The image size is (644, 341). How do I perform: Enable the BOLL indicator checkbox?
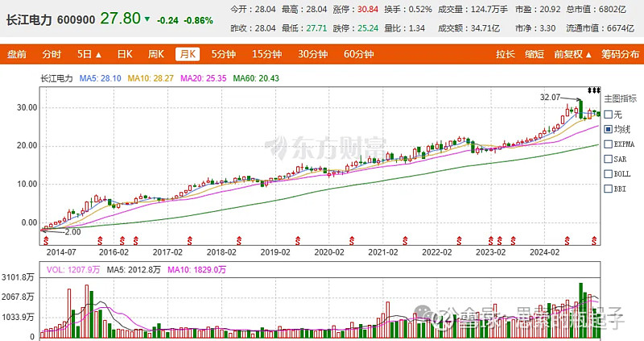tap(609, 174)
